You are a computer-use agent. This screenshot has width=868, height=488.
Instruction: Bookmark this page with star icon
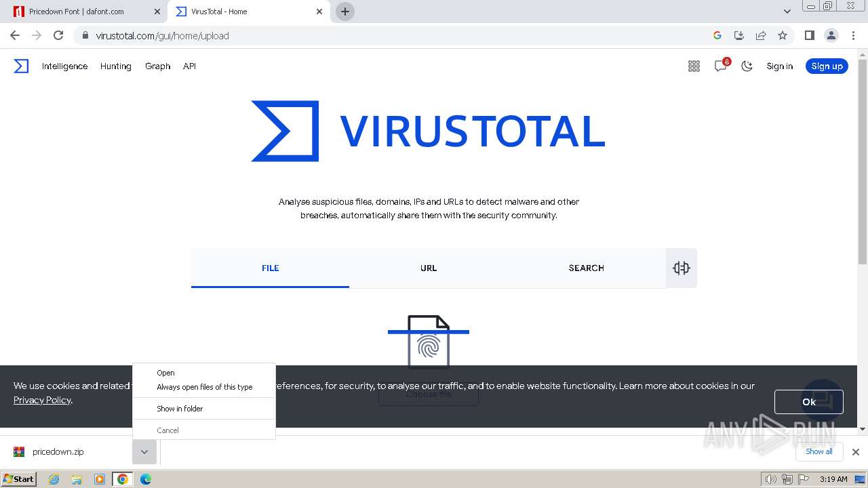point(783,35)
